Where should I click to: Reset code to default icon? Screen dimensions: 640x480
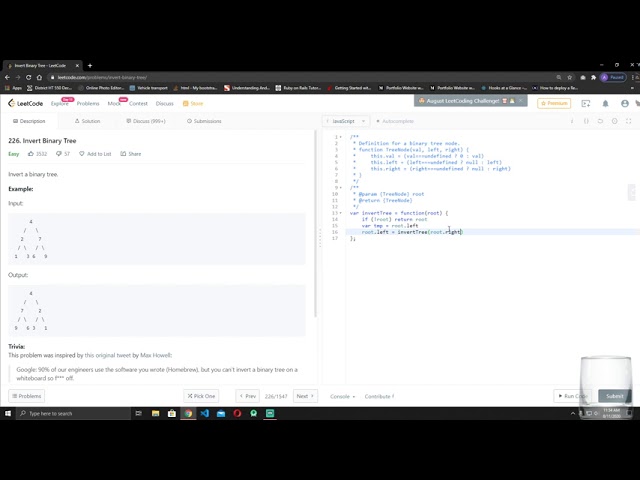(600, 121)
